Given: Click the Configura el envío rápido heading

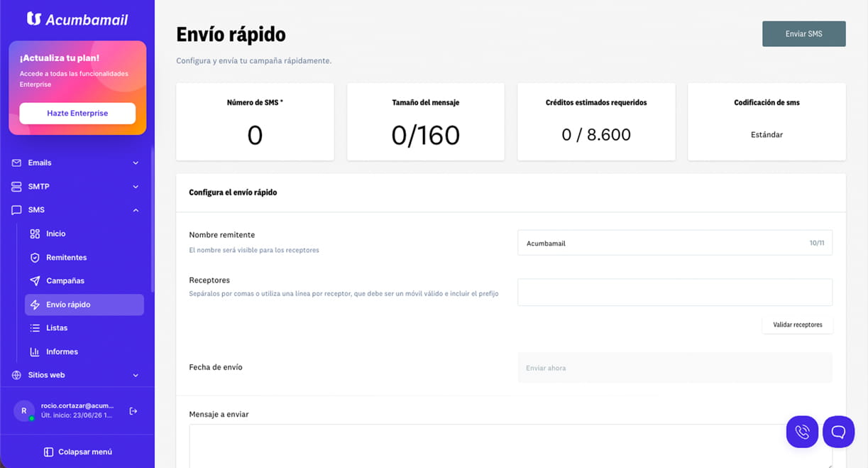Looking at the screenshot, I should (233, 192).
